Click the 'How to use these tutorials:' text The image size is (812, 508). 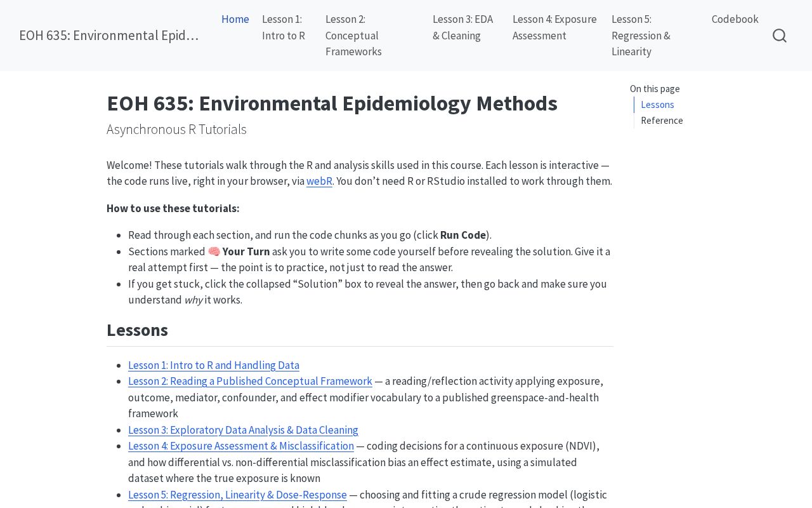pyautogui.click(x=173, y=208)
